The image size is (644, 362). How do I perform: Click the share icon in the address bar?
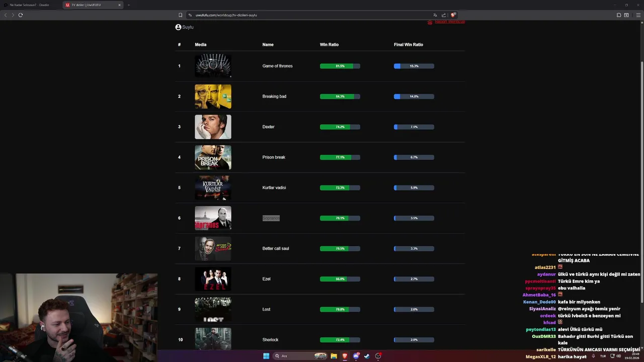[444, 15]
